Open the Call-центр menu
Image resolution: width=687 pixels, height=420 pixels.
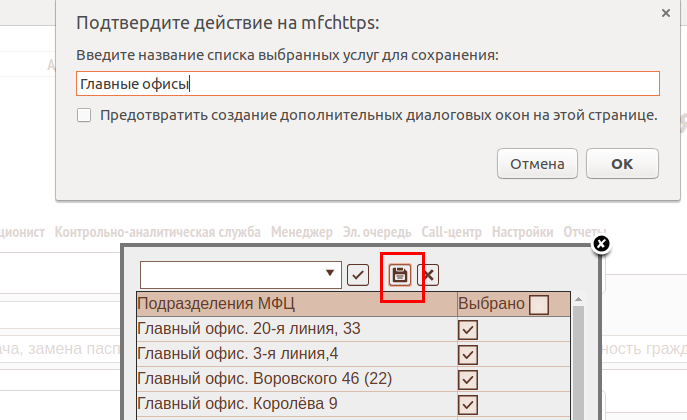point(451,232)
